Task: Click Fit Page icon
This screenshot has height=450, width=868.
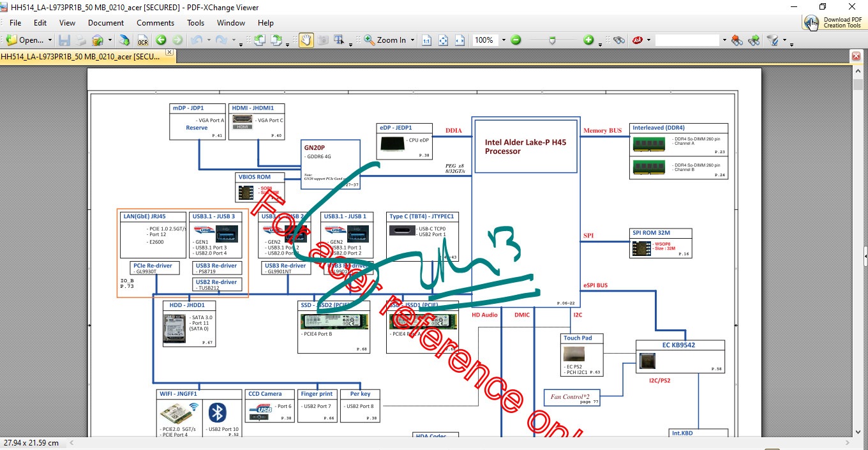Action: click(443, 40)
